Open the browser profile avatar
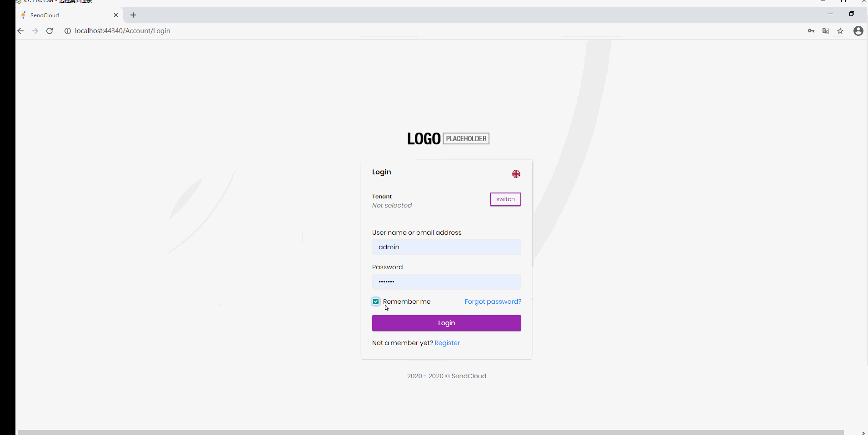 click(x=858, y=31)
